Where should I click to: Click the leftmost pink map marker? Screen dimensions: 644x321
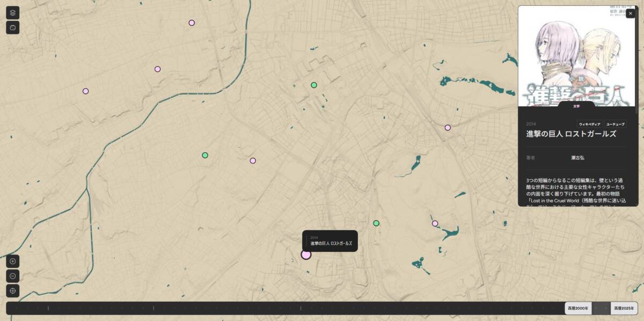tap(85, 91)
